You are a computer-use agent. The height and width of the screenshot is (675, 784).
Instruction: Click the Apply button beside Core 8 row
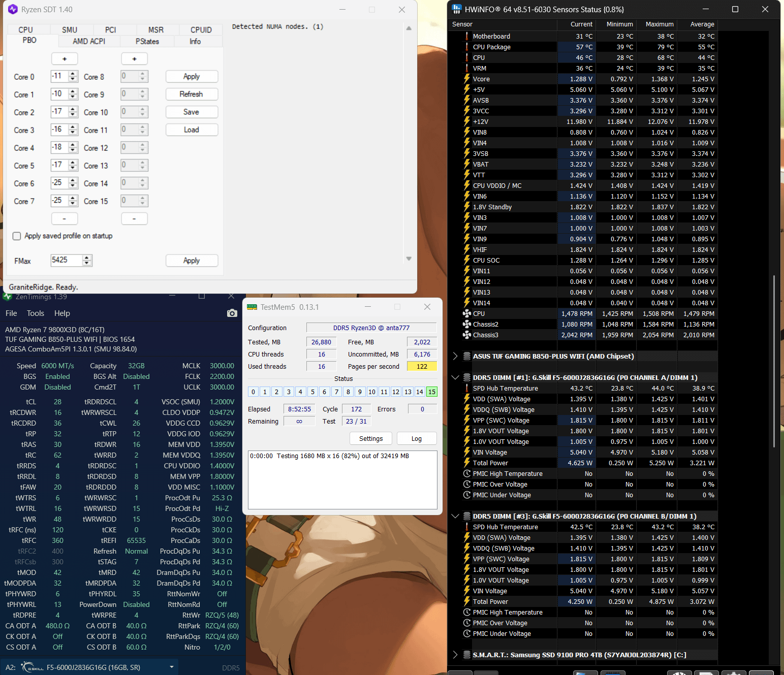192,77
